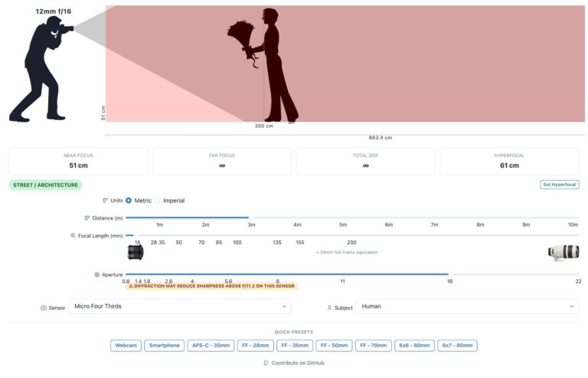Click the Distance slider track
The image size is (588, 378).
tap(352, 217)
